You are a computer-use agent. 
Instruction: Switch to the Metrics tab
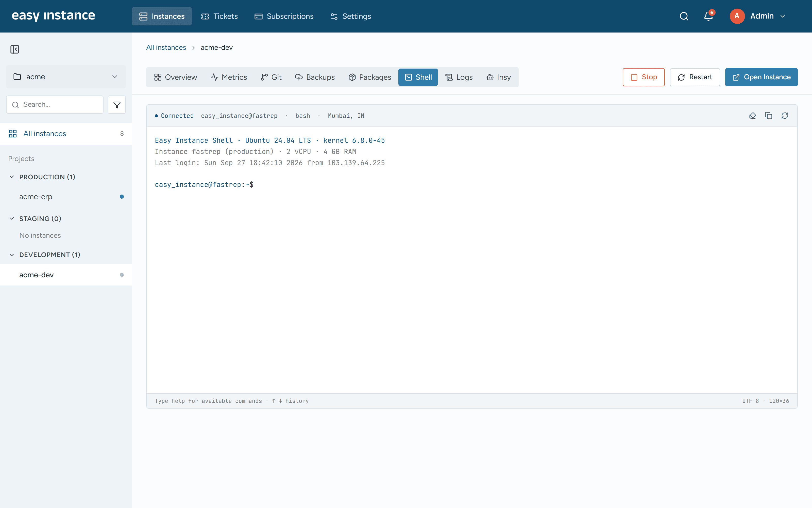tap(229, 77)
